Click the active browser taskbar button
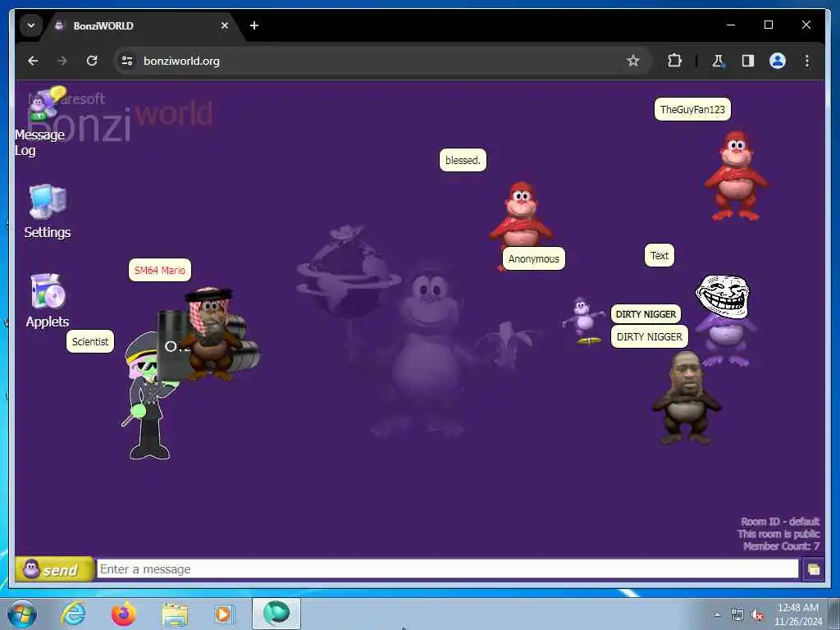840x630 pixels. click(276, 614)
